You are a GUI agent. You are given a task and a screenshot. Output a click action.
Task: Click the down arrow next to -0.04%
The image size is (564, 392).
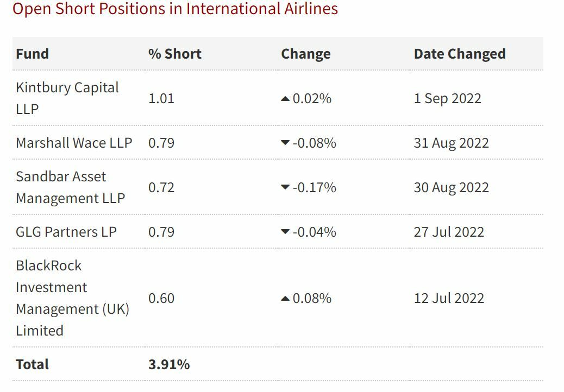[x=285, y=232]
